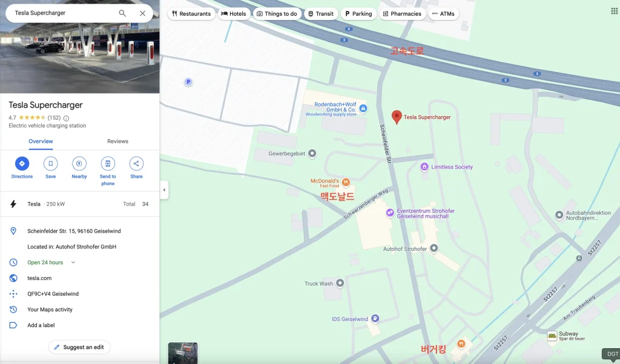
Task: Click Add a label
Action: (x=41, y=325)
